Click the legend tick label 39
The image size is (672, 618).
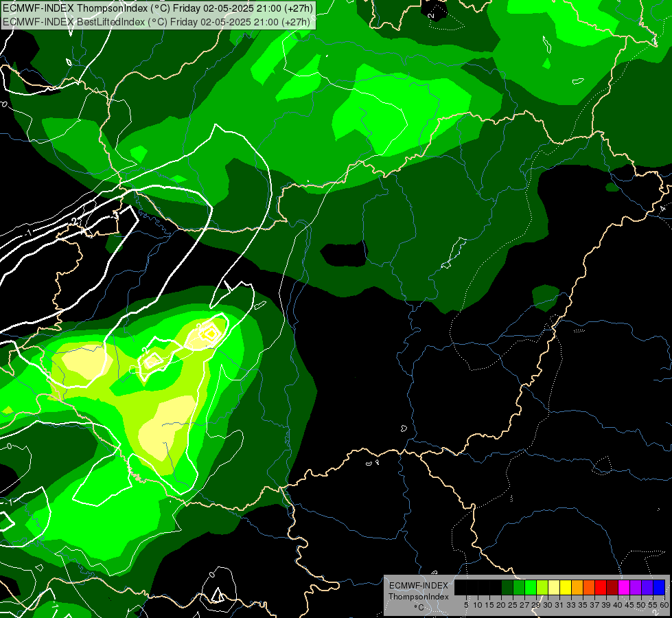point(606,605)
